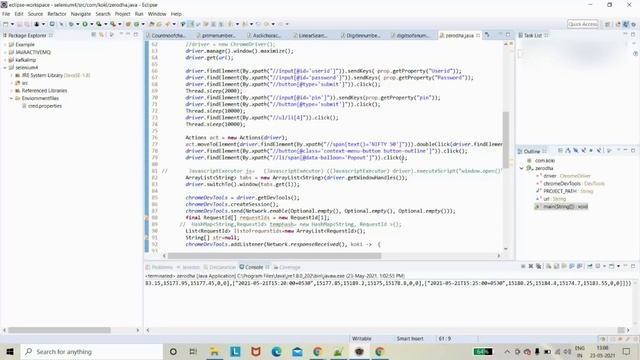Toggle Scroll Lock in Console toolbar
Viewport: 640px width, 360px height.
click(556, 267)
